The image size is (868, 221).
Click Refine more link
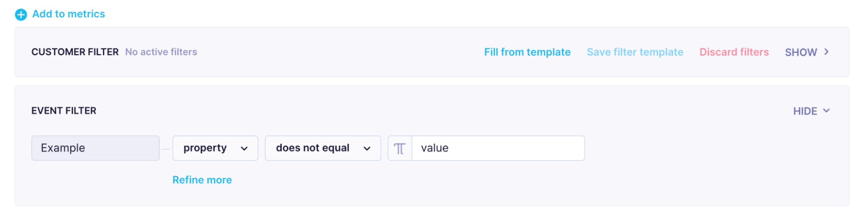click(202, 180)
